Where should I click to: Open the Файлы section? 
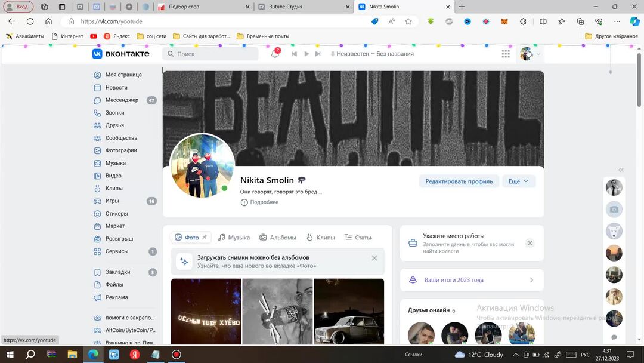[x=109, y=284]
